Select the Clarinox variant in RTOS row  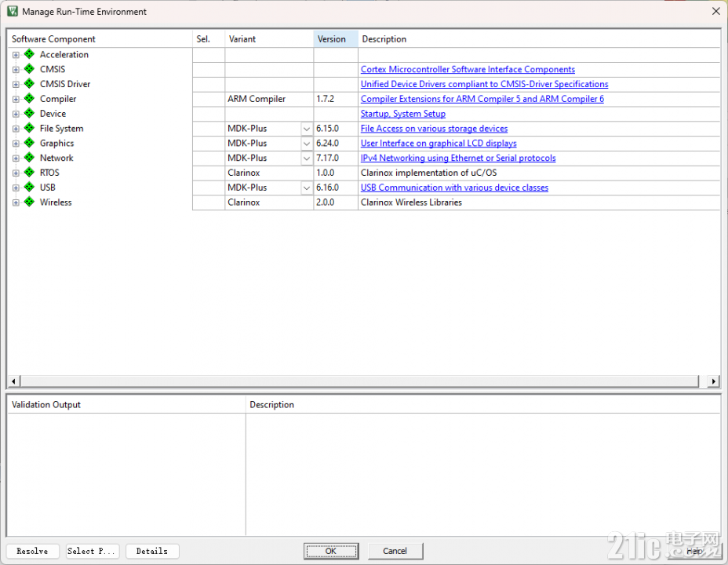tap(269, 173)
